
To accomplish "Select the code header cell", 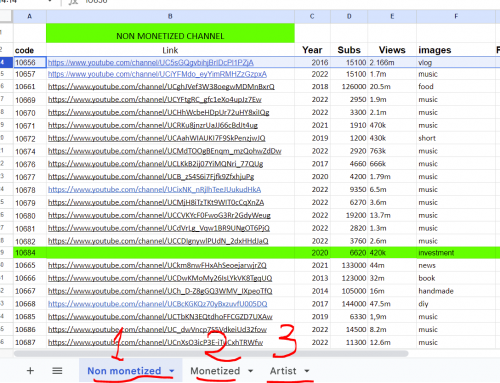I will (30, 50).
